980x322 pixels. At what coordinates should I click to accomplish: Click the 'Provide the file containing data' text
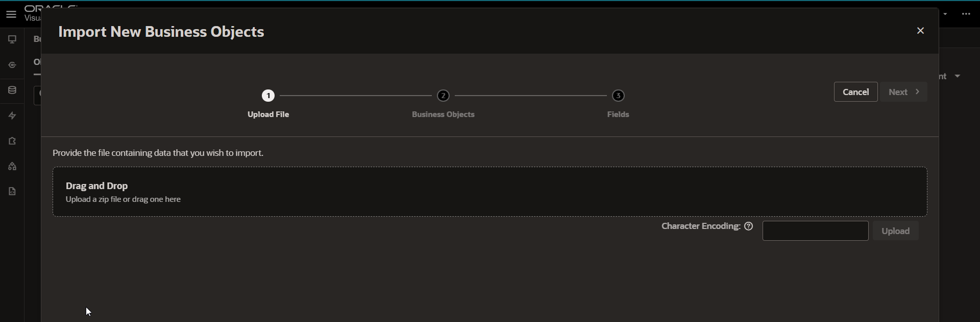[x=158, y=153]
